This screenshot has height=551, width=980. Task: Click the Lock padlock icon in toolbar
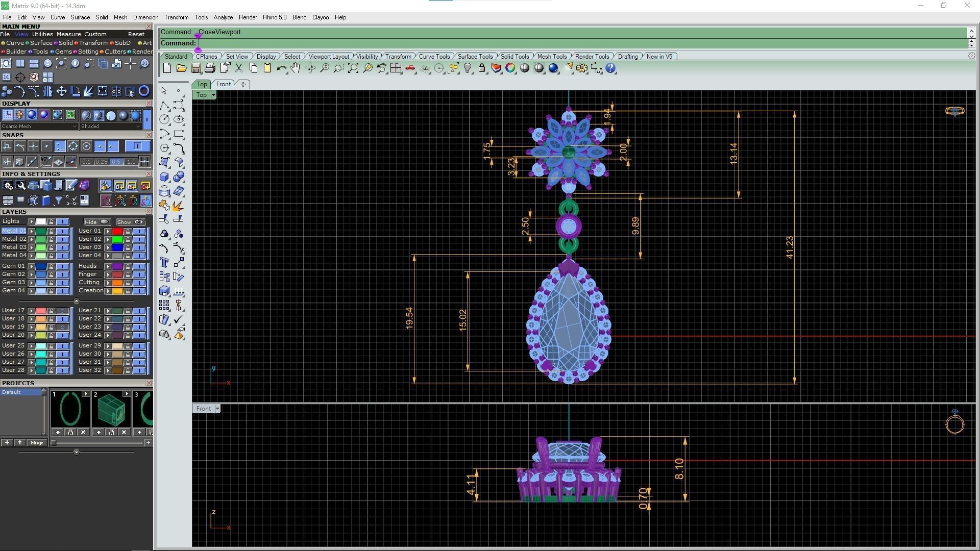pos(482,68)
